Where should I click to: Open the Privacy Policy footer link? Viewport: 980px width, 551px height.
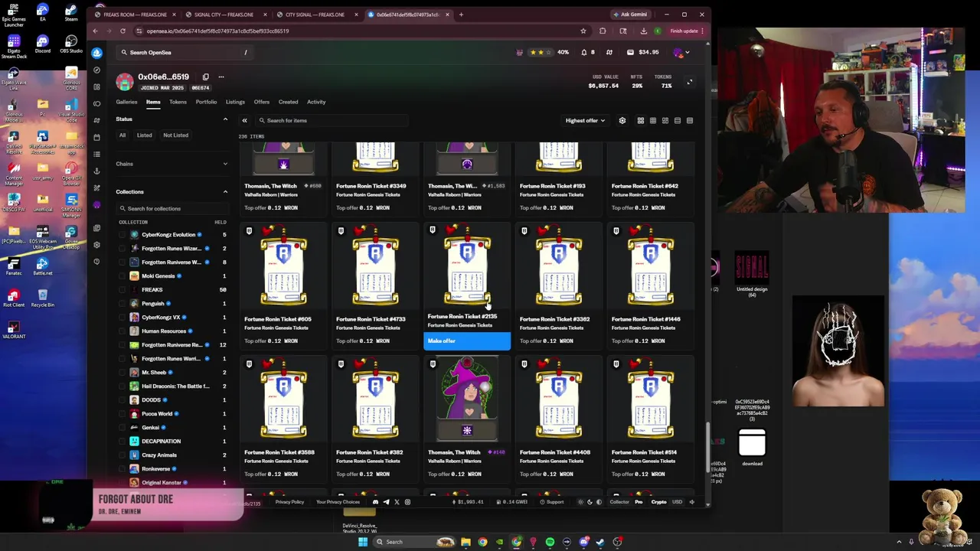[x=289, y=502]
